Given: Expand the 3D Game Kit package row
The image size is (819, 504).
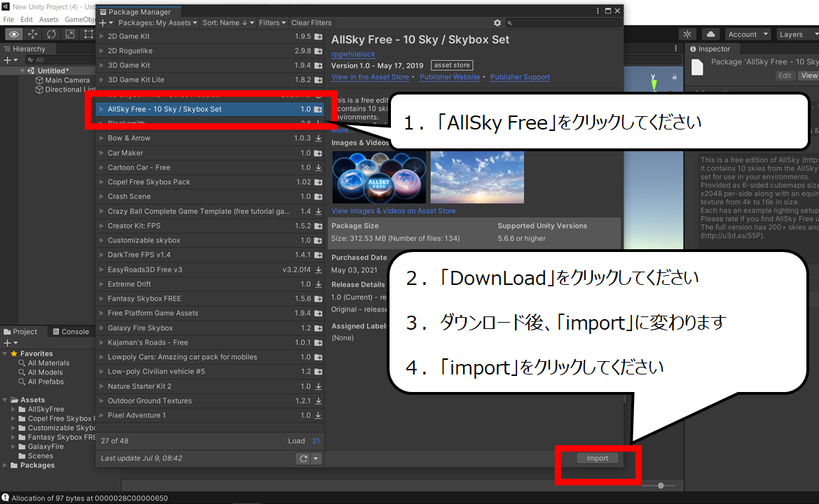Looking at the screenshot, I should click(x=102, y=66).
